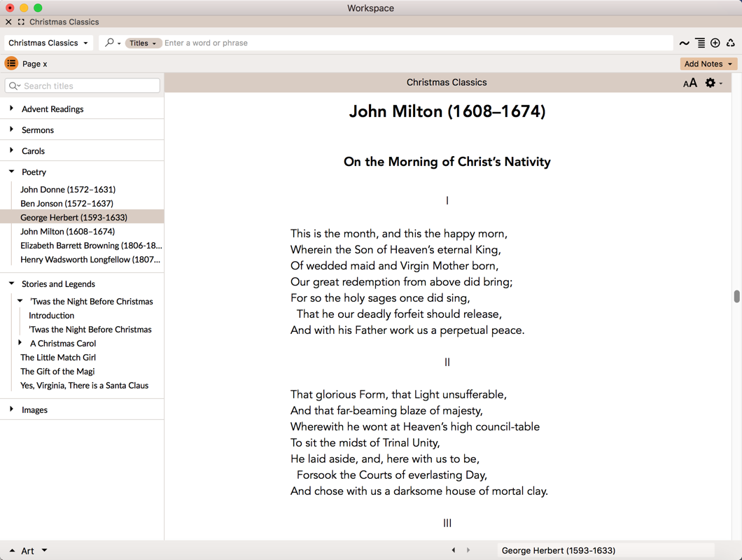Viewport: 742px width, 560px height.
Task: Expand the A Christmas Carol arrow
Action: 20,342
